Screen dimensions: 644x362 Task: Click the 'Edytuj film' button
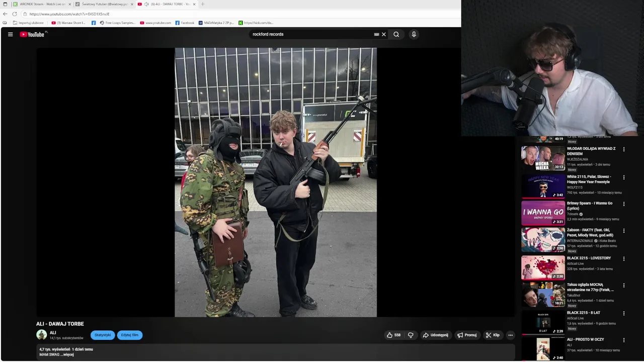click(130, 335)
